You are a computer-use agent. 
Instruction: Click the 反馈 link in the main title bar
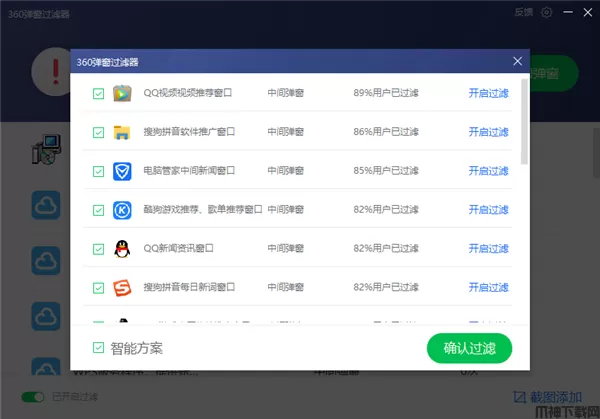pyautogui.click(x=523, y=12)
